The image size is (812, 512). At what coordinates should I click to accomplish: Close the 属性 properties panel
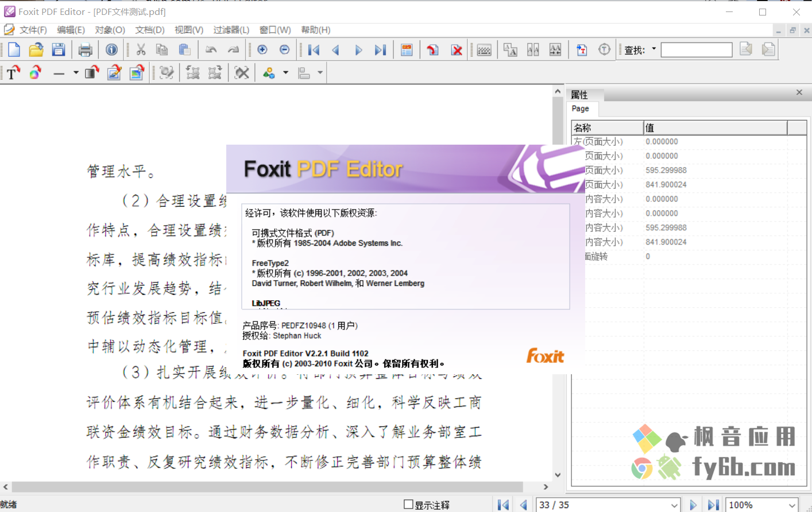pyautogui.click(x=799, y=92)
